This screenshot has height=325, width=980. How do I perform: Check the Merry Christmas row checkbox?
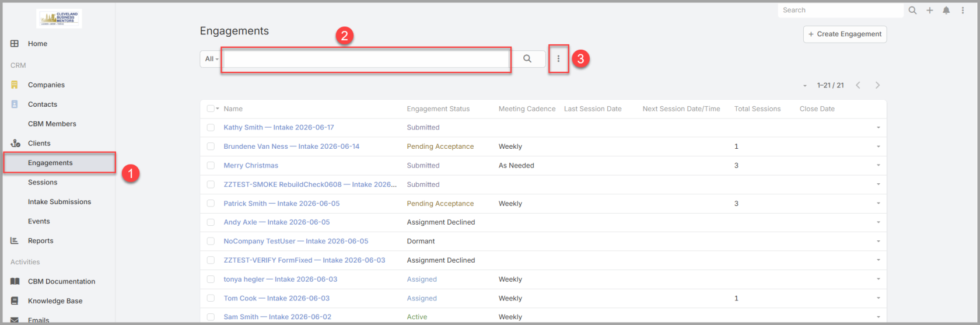211,166
